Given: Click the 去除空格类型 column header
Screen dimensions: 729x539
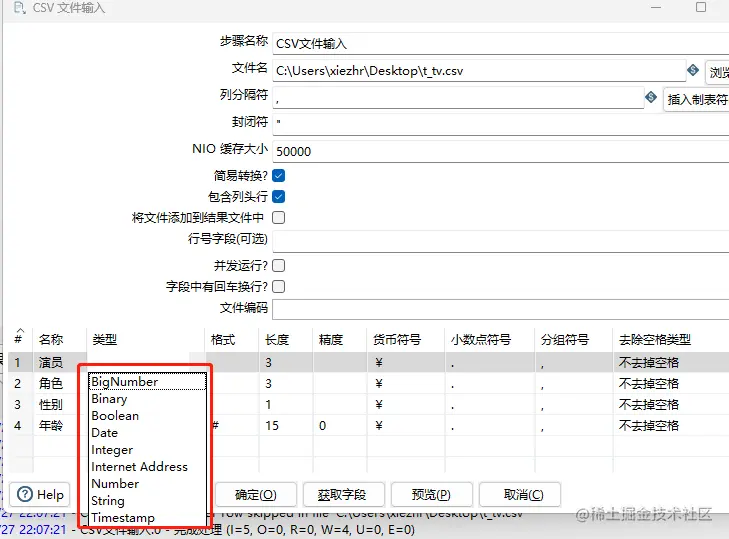Looking at the screenshot, I should (670, 339).
